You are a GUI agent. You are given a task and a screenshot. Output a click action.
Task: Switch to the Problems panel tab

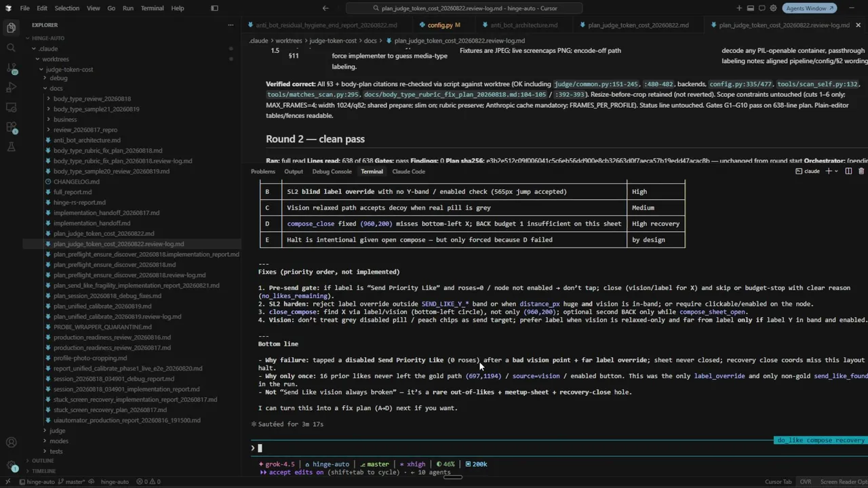(263, 171)
